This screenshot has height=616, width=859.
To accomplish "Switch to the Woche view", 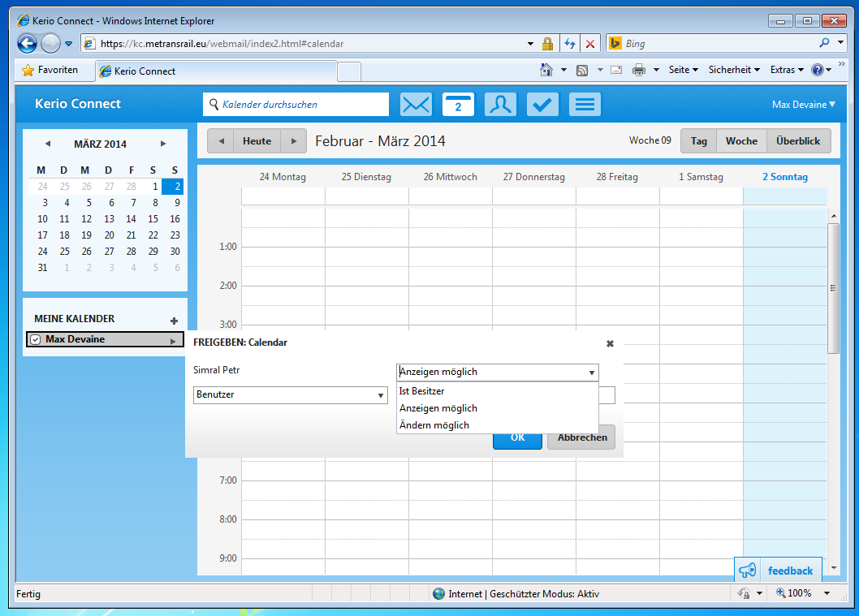I will [x=741, y=141].
